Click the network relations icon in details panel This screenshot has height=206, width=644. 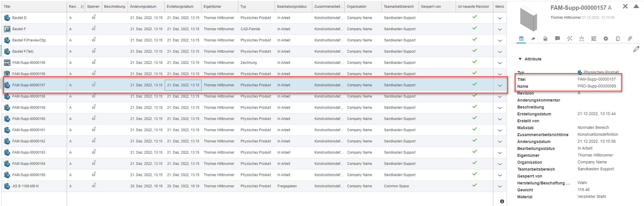click(570, 39)
